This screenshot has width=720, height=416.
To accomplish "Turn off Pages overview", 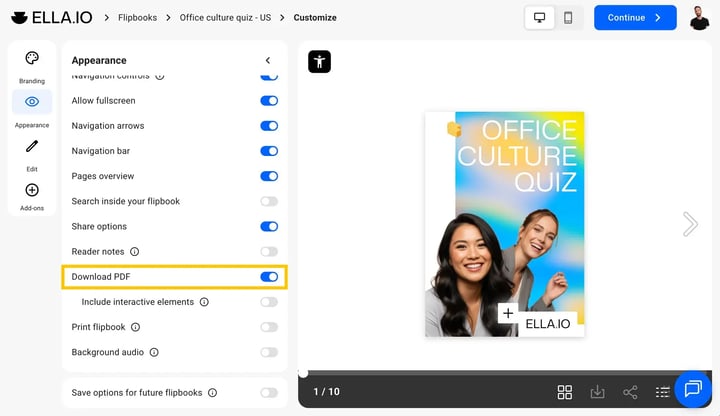I will coord(269,176).
